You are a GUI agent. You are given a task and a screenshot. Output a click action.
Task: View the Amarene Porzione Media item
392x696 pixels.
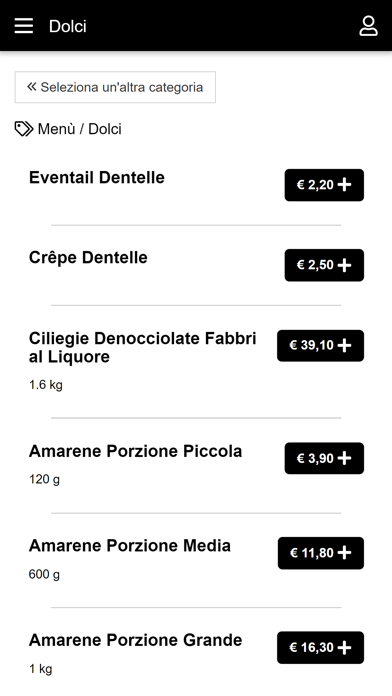click(130, 546)
